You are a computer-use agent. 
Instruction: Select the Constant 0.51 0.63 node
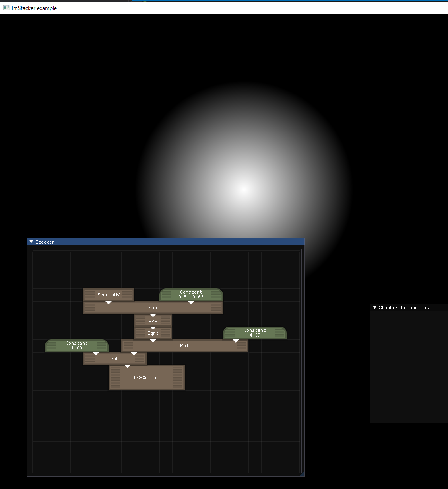[x=191, y=294]
